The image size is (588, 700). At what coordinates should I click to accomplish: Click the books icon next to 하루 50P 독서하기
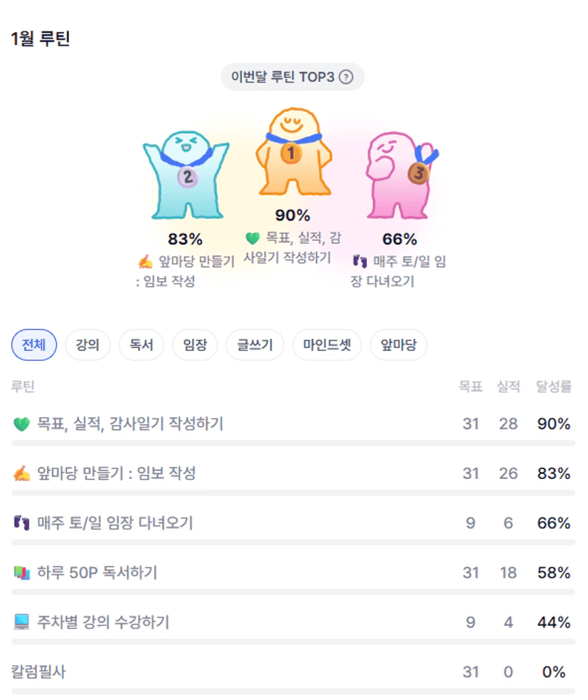(21, 573)
